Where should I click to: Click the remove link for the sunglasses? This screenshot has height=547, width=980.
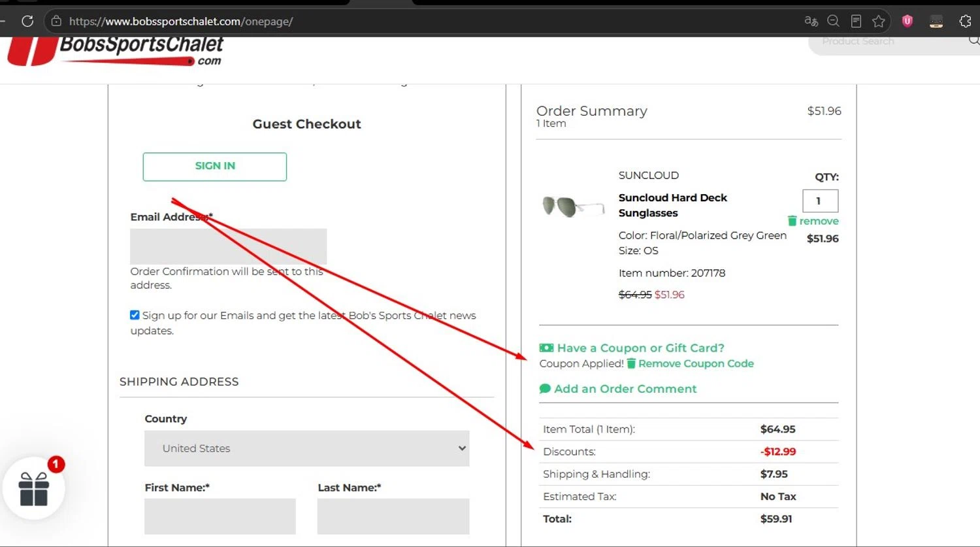coord(819,221)
